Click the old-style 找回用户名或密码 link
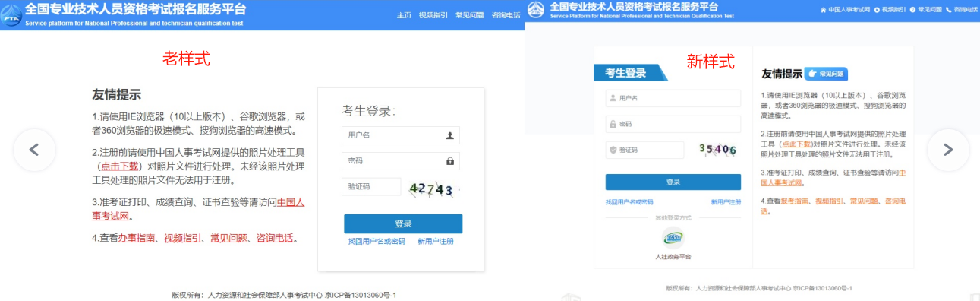The width and height of the screenshot is (980, 301). click(x=377, y=241)
